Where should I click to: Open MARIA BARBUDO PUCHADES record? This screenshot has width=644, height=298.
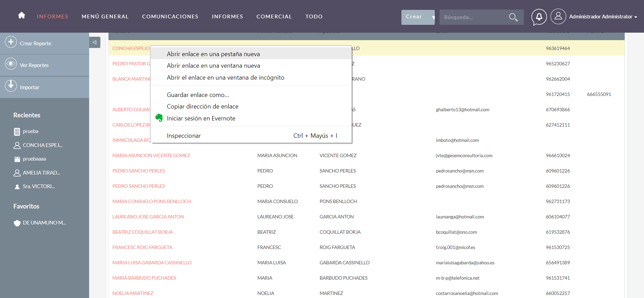[144, 278]
